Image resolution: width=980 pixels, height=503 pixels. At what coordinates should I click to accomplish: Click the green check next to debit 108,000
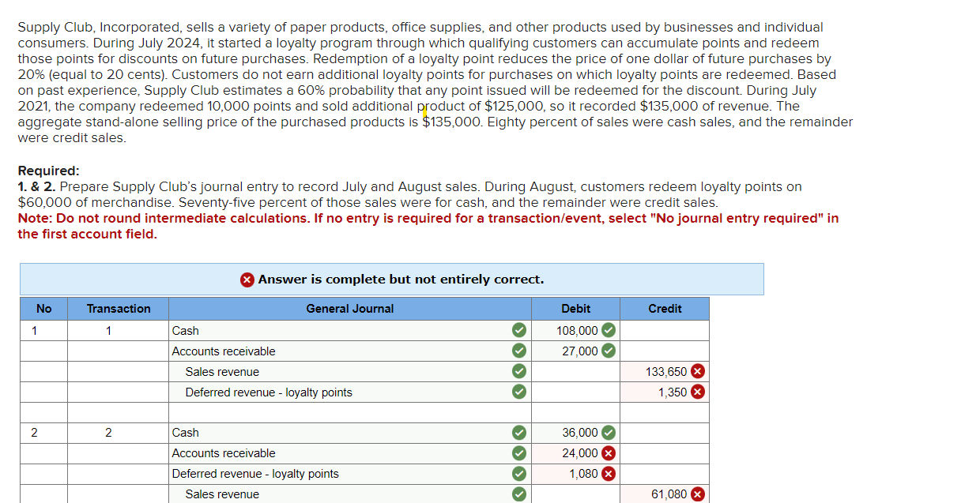609,330
